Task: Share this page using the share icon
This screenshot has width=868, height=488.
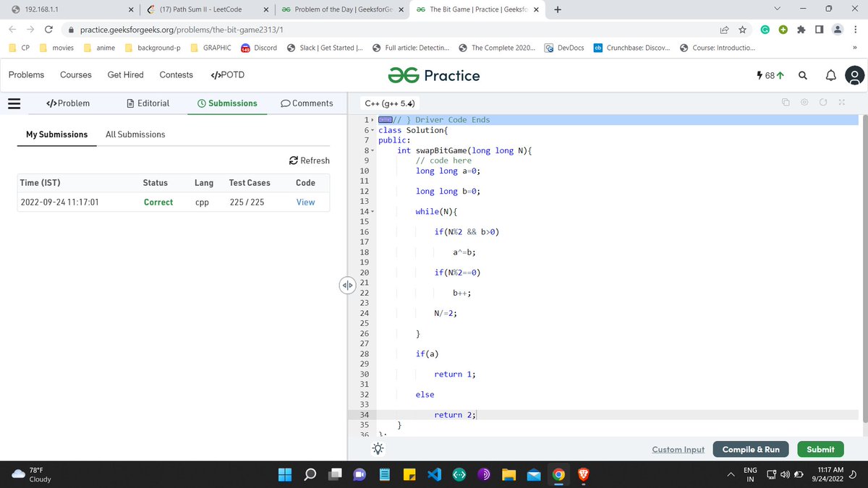Action: tap(723, 30)
